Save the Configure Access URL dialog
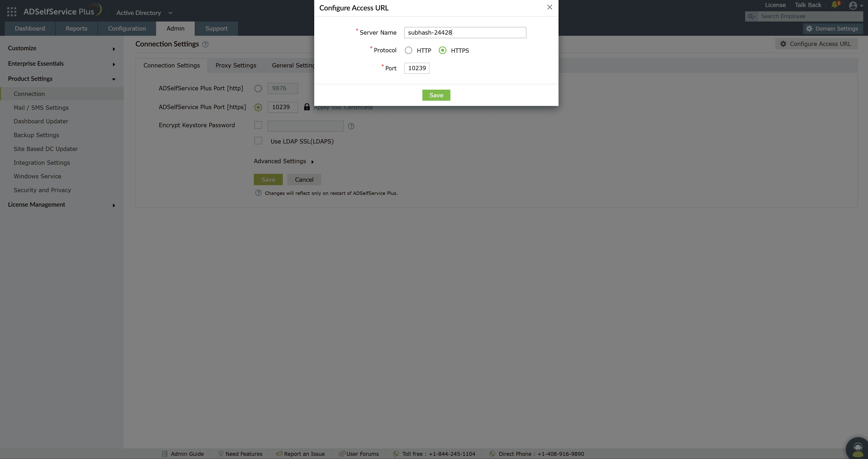This screenshot has width=868, height=459. tap(436, 95)
